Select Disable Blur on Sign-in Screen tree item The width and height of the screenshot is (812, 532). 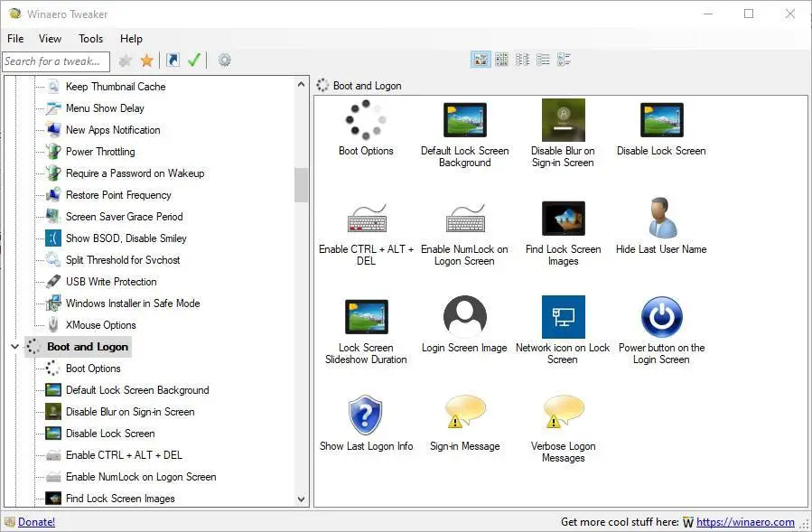(x=130, y=412)
